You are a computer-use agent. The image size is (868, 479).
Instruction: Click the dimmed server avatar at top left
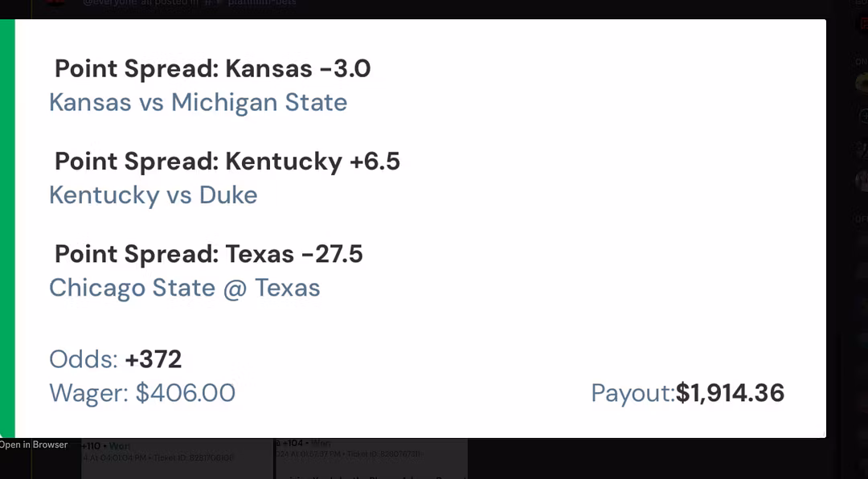pyautogui.click(x=55, y=3)
